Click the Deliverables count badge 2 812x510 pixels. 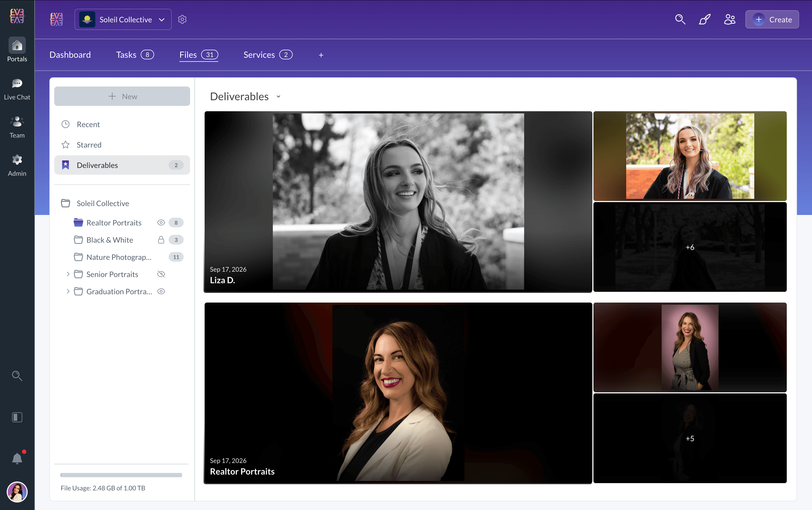[176, 165]
